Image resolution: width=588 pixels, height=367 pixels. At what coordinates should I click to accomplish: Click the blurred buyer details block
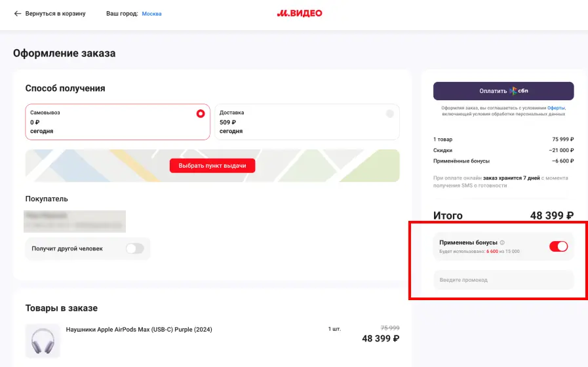pyautogui.click(x=75, y=221)
